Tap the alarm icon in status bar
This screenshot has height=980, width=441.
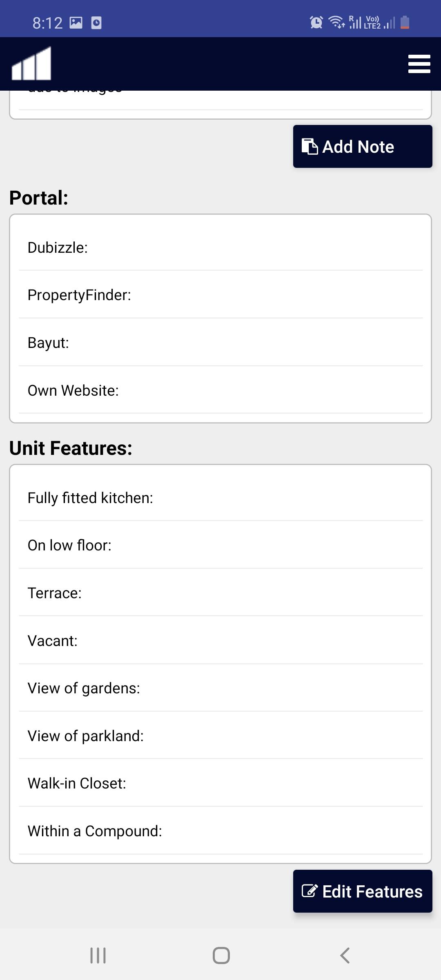pyautogui.click(x=316, y=22)
